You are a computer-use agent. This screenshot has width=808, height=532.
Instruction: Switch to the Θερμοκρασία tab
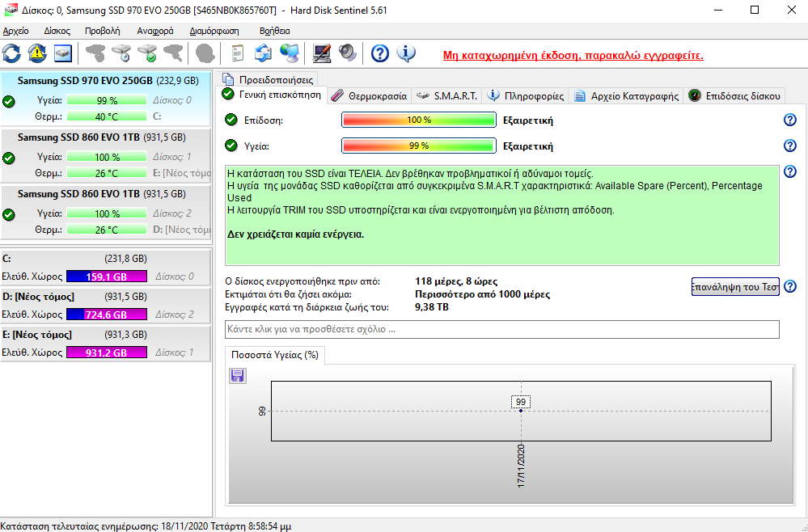coord(370,95)
